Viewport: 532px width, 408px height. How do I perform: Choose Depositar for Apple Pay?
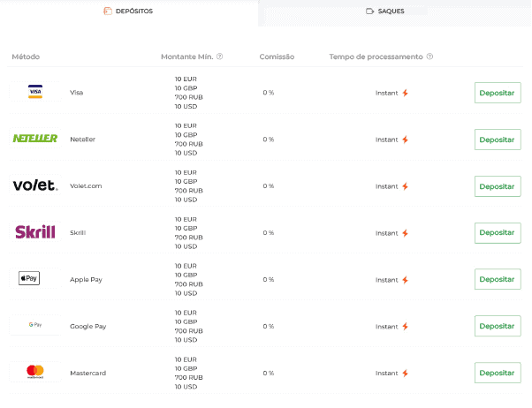(x=497, y=280)
